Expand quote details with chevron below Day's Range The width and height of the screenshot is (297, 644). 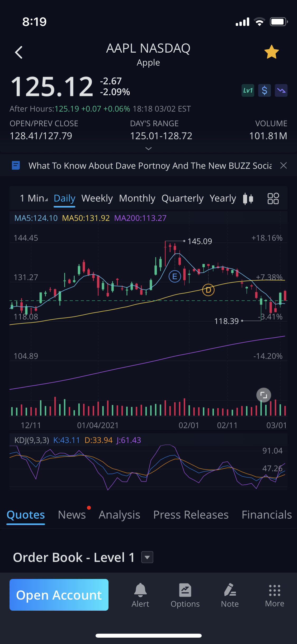(149, 149)
